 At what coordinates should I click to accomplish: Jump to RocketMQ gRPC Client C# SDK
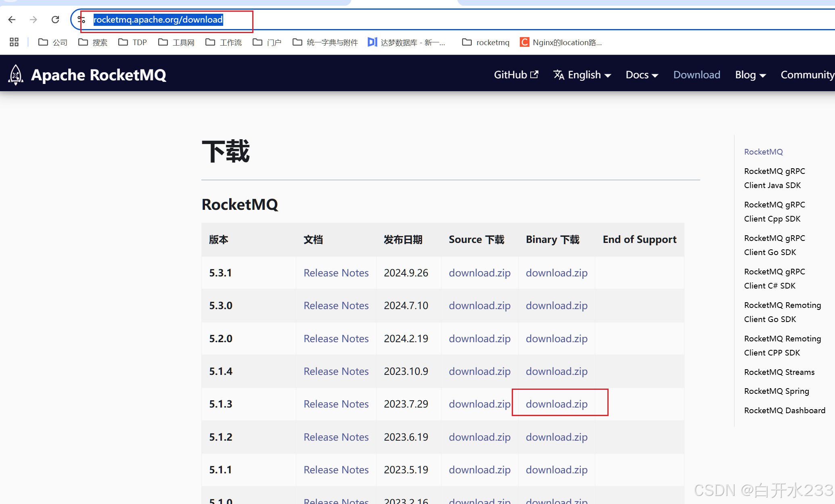tap(774, 278)
